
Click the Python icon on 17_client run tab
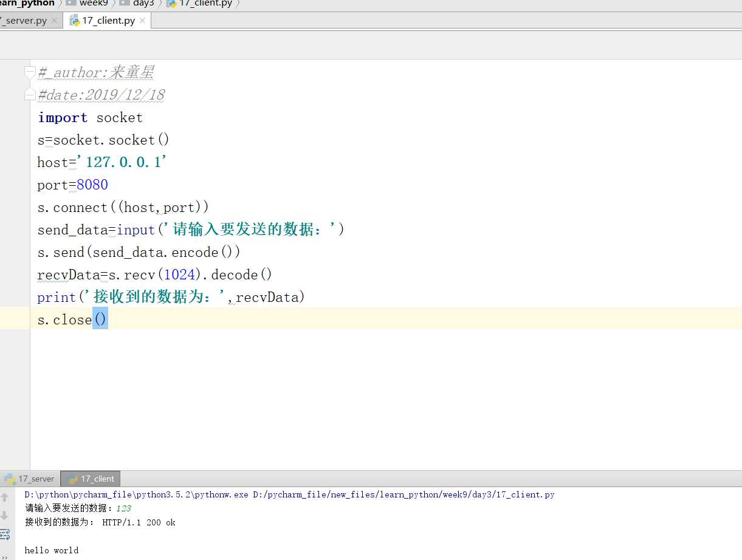(x=72, y=479)
